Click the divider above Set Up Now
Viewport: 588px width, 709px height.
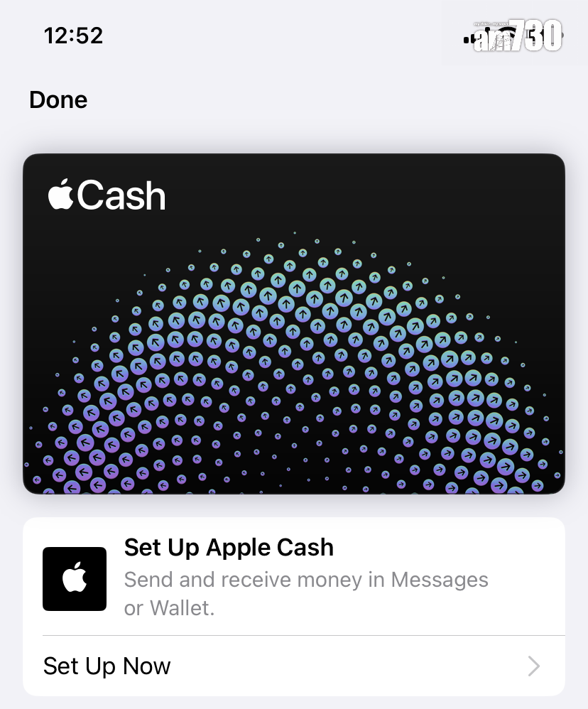[304, 635]
